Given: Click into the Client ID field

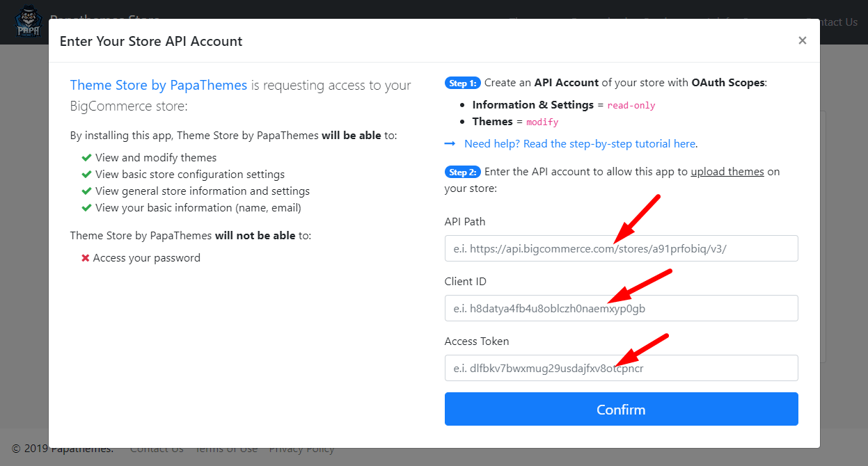Looking at the screenshot, I should click(x=621, y=308).
